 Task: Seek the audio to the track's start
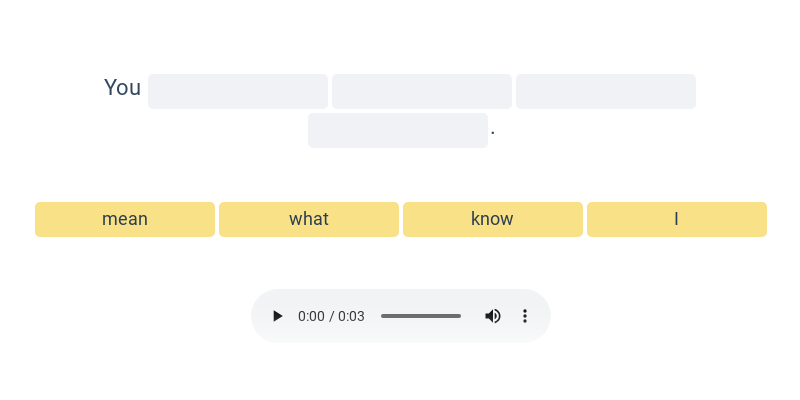click(382, 316)
